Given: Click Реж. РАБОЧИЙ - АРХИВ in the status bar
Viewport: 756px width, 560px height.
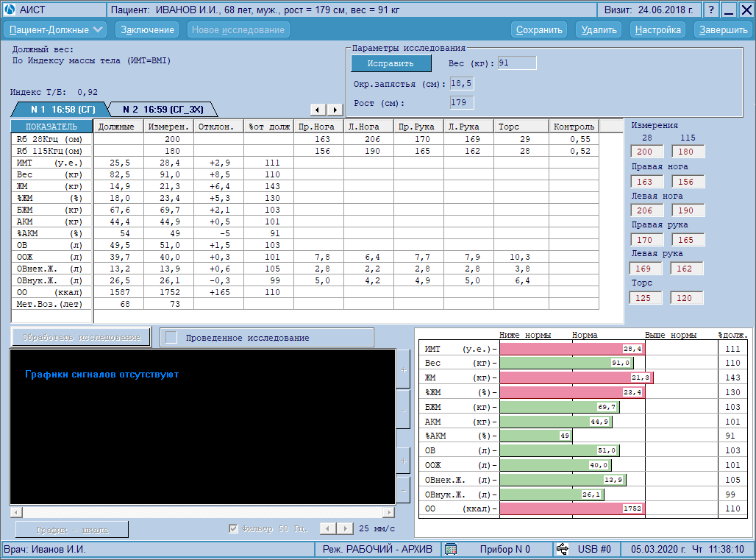Looking at the screenshot, I should point(377,550).
